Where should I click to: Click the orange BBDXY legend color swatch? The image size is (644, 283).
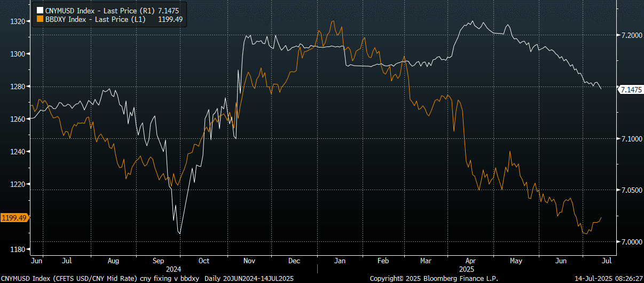[x=38, y=19]
